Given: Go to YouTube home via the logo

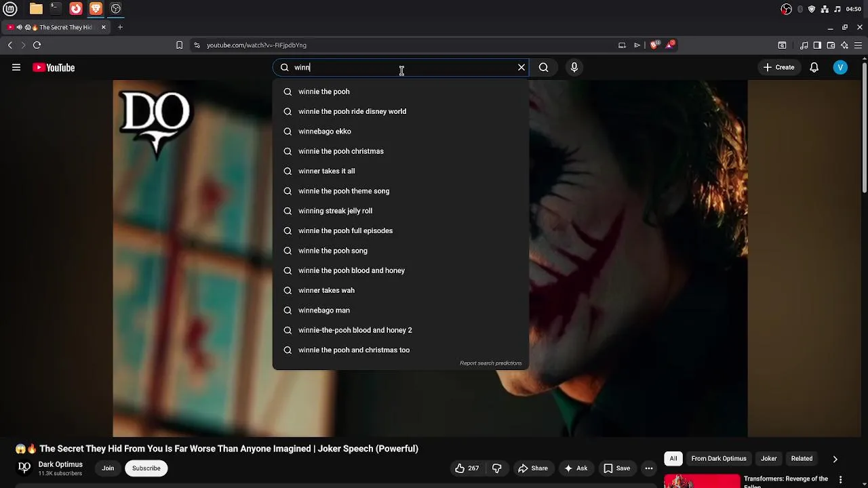Looking at the screenshot, I should tap(54, 67).
